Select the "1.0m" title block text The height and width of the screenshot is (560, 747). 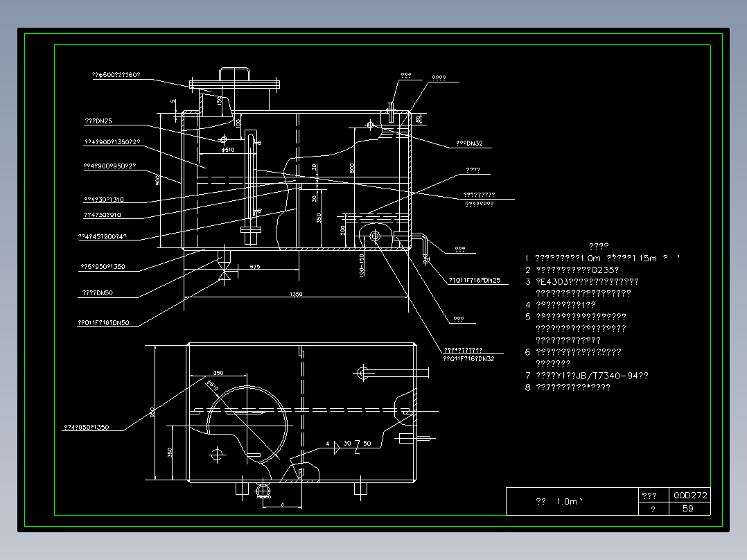pyautogui.click(x=570, y=501)
